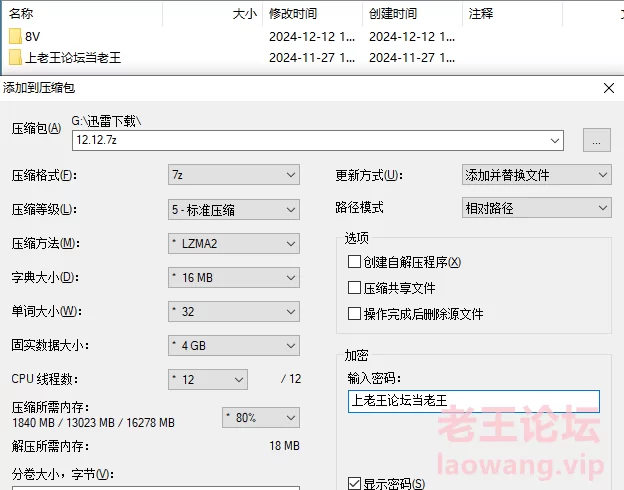Screen dimensions: 624x490
Task: Expand the 字典大小 16 MB dropdown
Action: point(234,277)
